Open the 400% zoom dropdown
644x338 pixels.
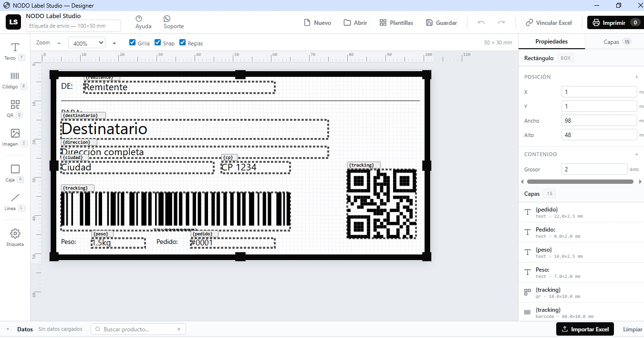click(x=86, y=43)
